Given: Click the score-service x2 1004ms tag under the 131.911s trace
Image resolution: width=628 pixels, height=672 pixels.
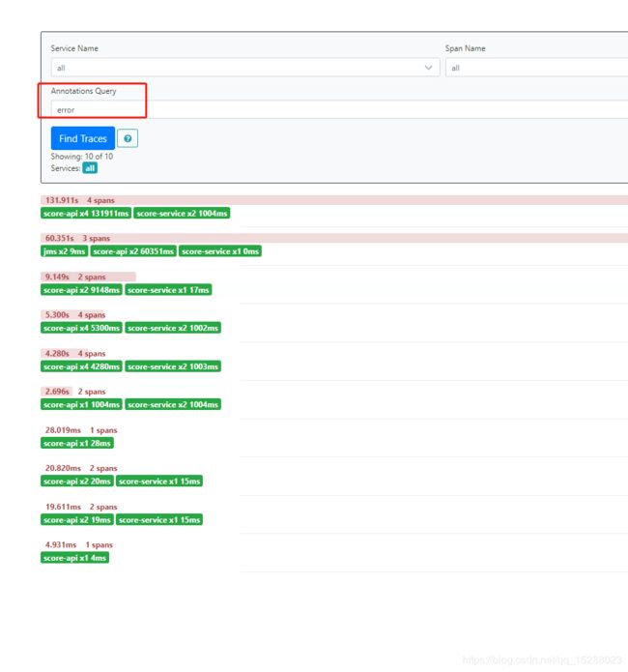Looking at the screenshot, I should pyautogui.click(x=182, y=214).
